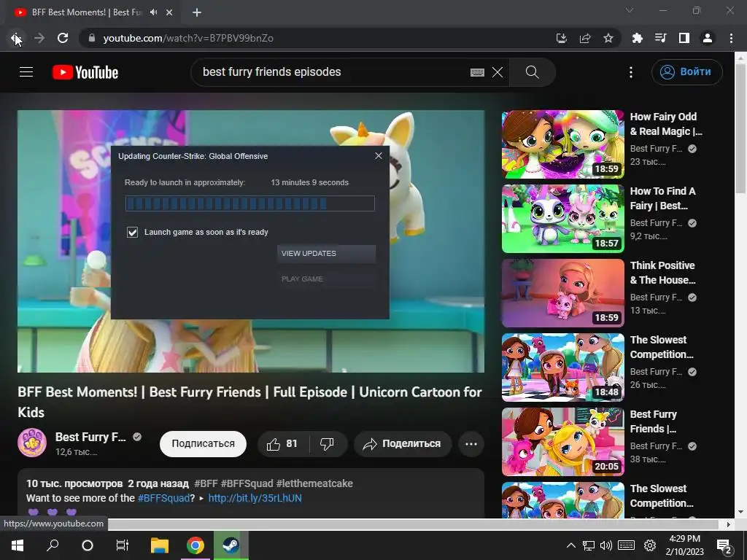Open 'How Fairy Odd & Real Magic' thumbnail
The width and height of the screenshot is (747, 560).
(x=562, y=144)
